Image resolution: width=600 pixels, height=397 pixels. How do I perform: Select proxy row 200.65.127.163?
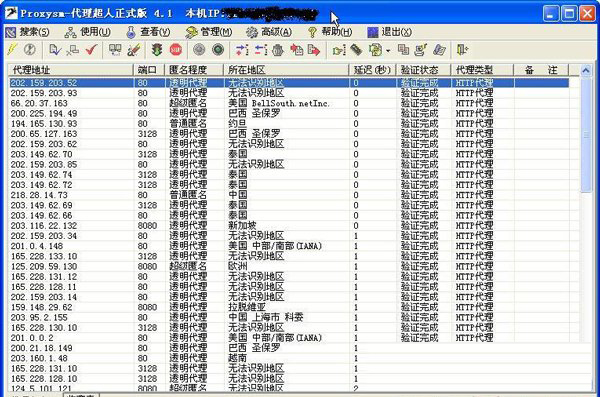coord(289,134)
